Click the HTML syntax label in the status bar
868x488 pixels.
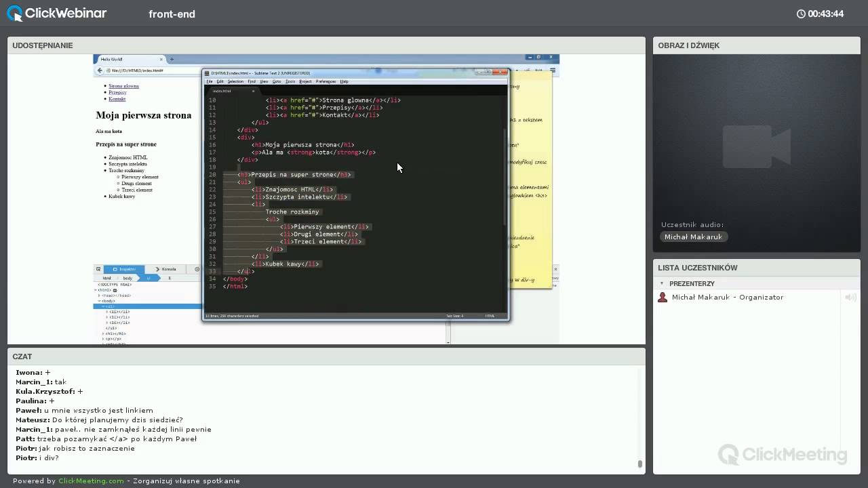tap(490, 316)
